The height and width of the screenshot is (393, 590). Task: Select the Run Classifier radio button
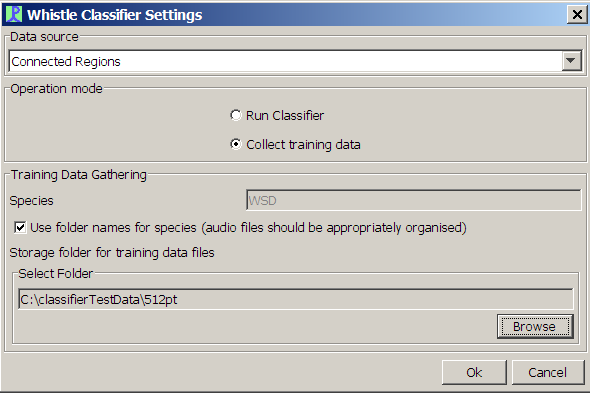point(236,115)
